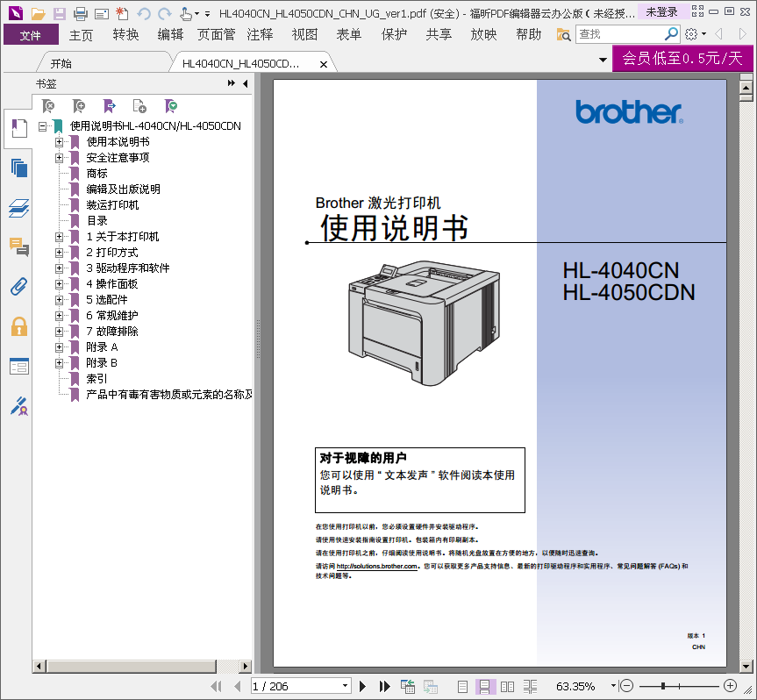Click the purple bookmark destination arrow icon
757x700 pixels.
110,106
